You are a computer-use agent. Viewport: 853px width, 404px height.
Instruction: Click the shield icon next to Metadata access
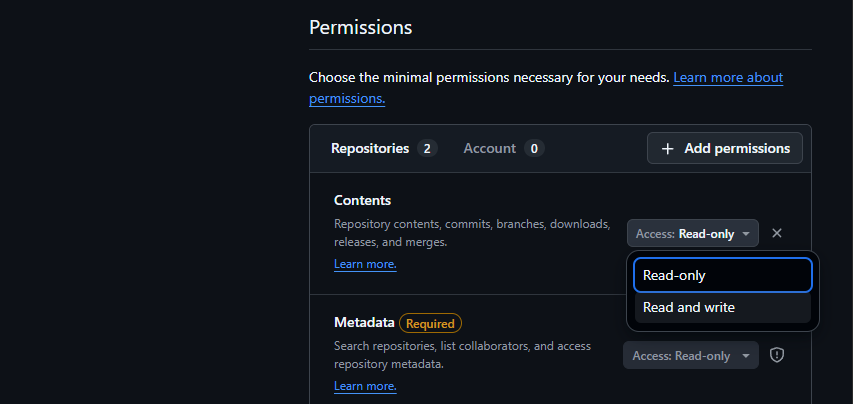[x=777, y=355]
